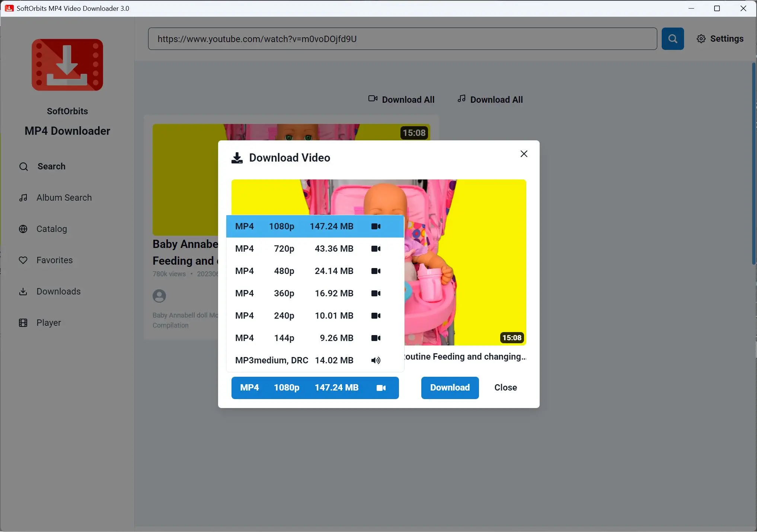This screenshot has height=532, width=757.
Task: Open Settings via the gear icon
Action: click(x=701, y=39)
